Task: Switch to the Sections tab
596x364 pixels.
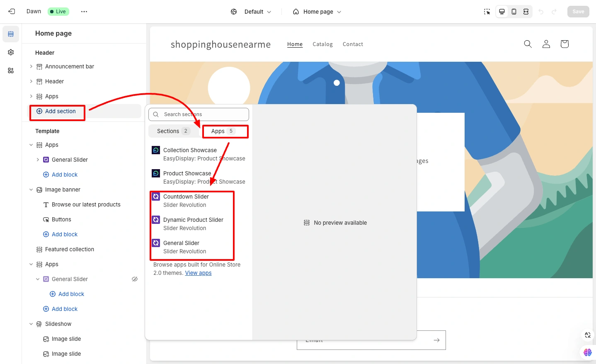Action: pos(173,131)
